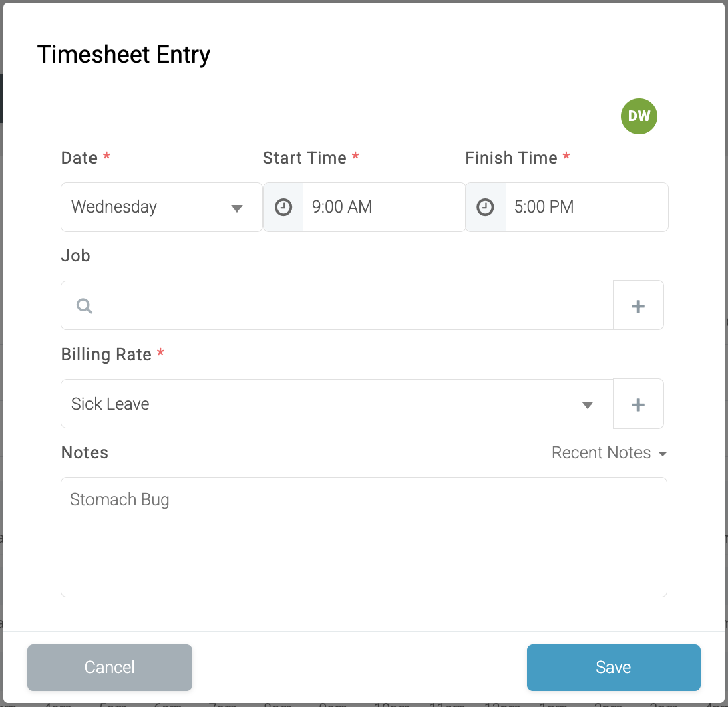Click the Billing Rate field label
The width and height of the screenshot is (728, 707).
click(x=106, y=354)
